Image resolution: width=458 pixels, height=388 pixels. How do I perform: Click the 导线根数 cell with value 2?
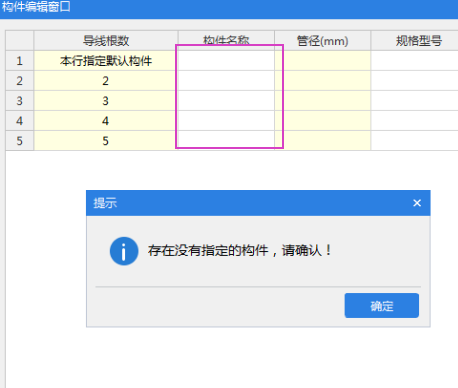click(x=106, y=81)
